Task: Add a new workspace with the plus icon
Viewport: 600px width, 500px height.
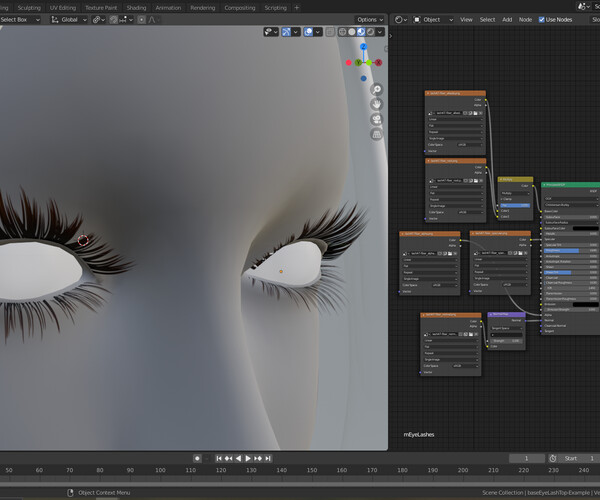Action: [297, 7]
